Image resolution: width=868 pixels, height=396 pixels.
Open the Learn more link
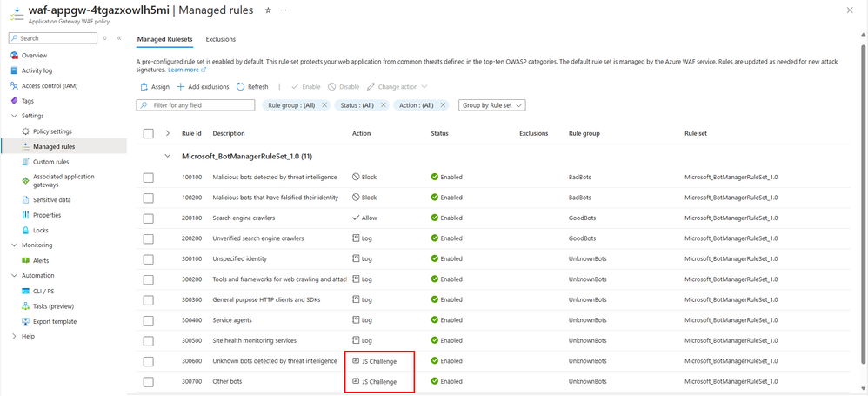(x=186, y=70)
